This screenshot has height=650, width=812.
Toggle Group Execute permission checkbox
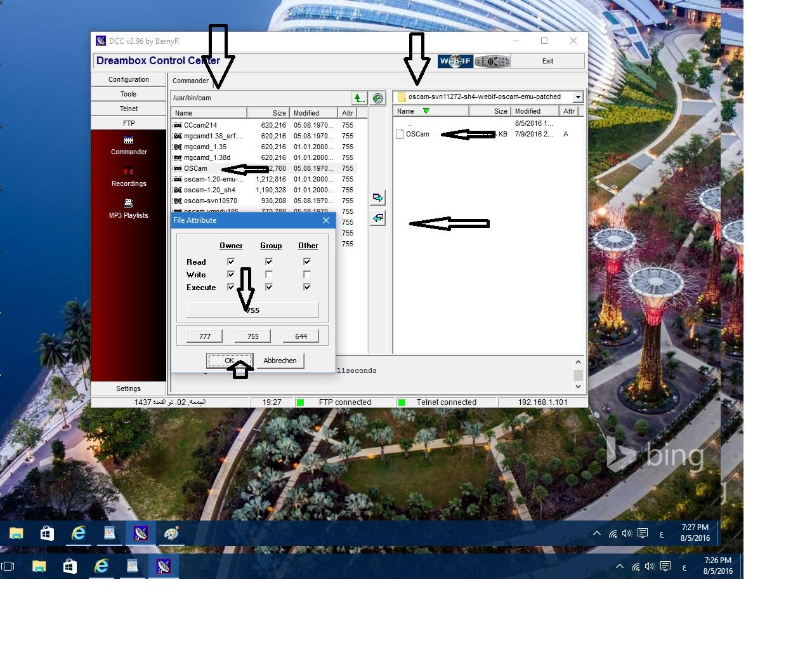(x=269, y=287)
